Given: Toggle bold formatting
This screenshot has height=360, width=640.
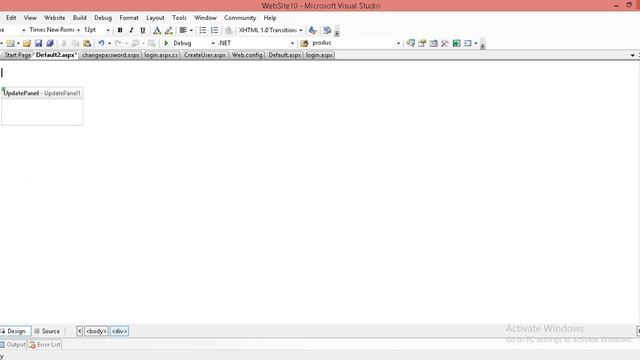Looking at the screenshot, I should 120,30.
